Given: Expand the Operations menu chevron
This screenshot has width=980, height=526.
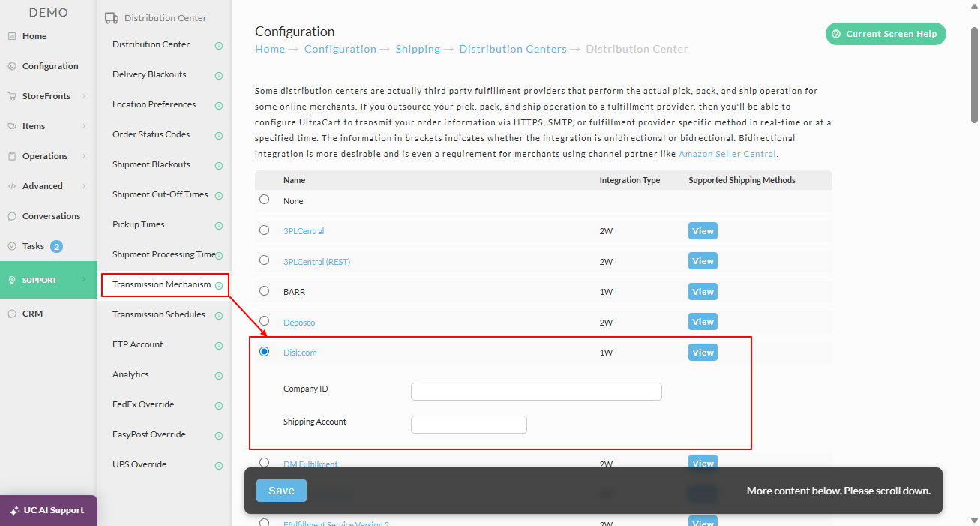Looking at the screenshot, I should [84, 156].
